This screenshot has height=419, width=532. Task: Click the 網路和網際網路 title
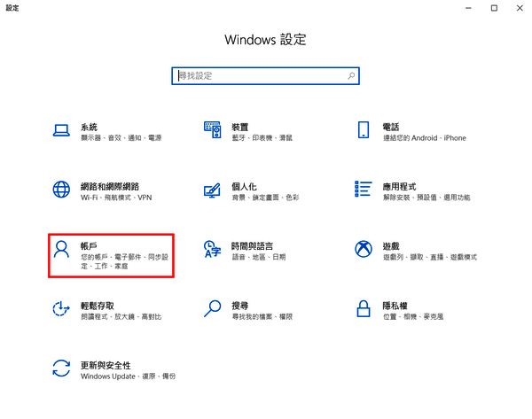pos(110,186)
